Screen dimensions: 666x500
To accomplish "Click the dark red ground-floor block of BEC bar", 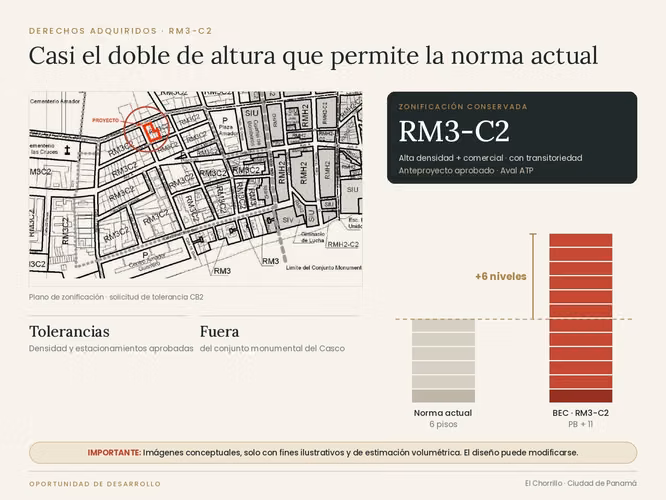I will tap(581, 396).
